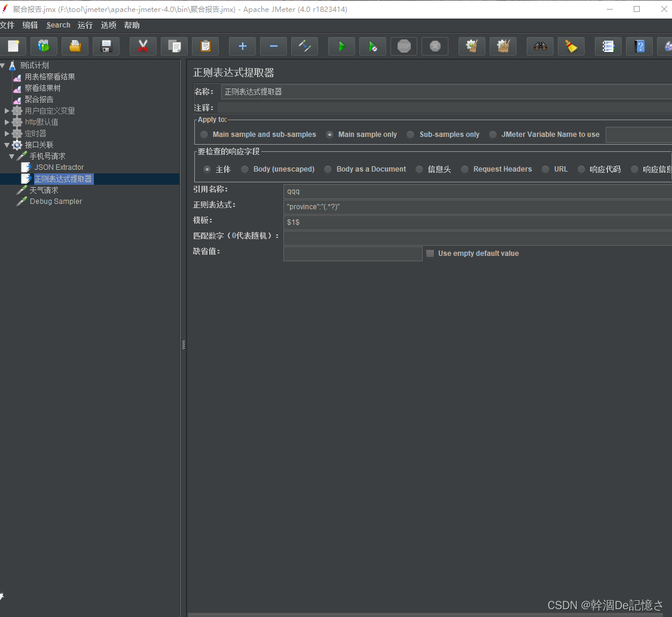This screenshot has width=672, height=617.
Task: Open the 运行 menu
Action: click(x=85, y=25)
